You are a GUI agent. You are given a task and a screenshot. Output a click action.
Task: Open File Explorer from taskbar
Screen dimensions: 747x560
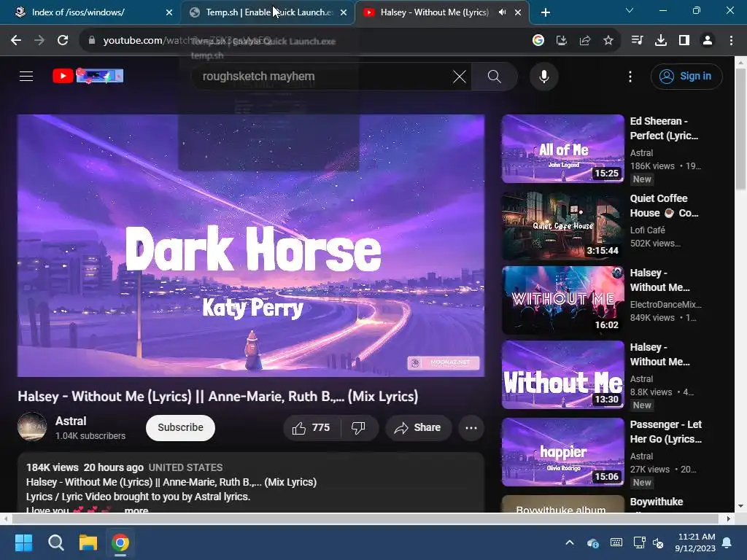[x=88, y=542]
